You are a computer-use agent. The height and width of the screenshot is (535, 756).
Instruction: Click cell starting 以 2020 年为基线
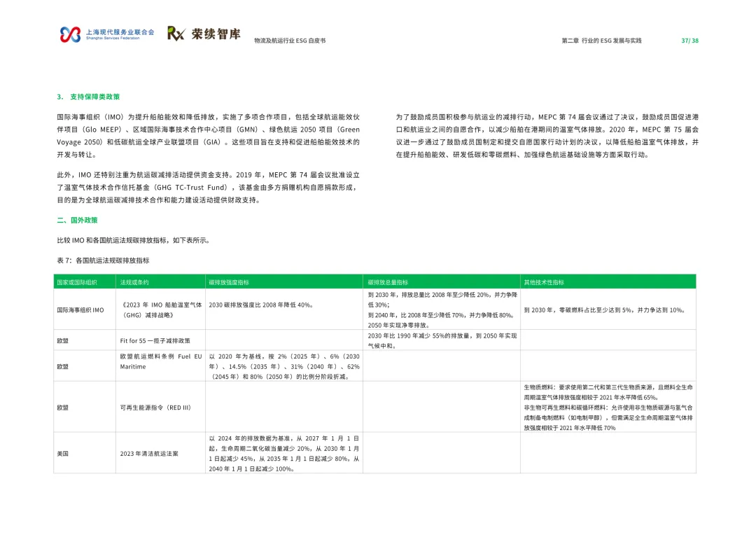284,366
